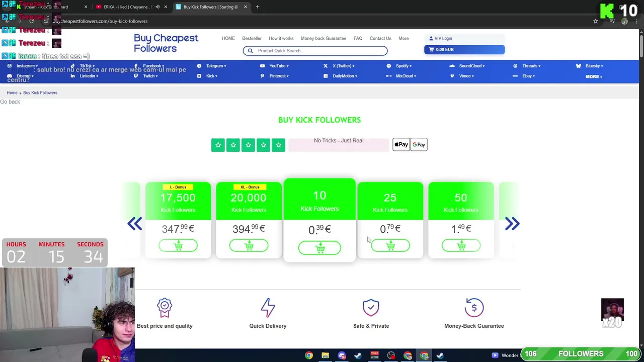
Task: Expand the Ebay services dropdown
Action: pyautogui.click(x=528, y=76)
